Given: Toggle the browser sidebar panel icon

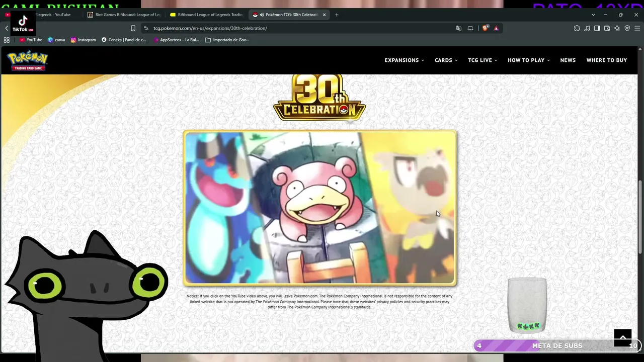Looking at the screenshot, I should click(597, 28).
